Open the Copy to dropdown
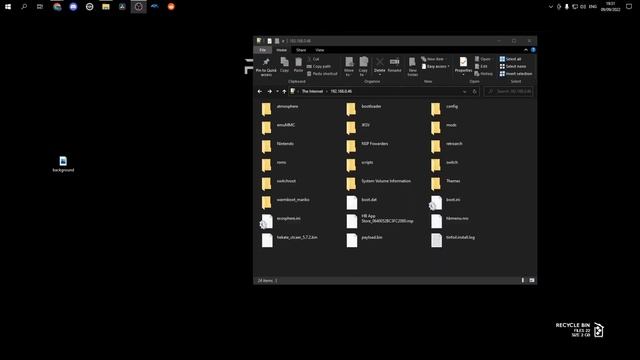 click(363, 67)
